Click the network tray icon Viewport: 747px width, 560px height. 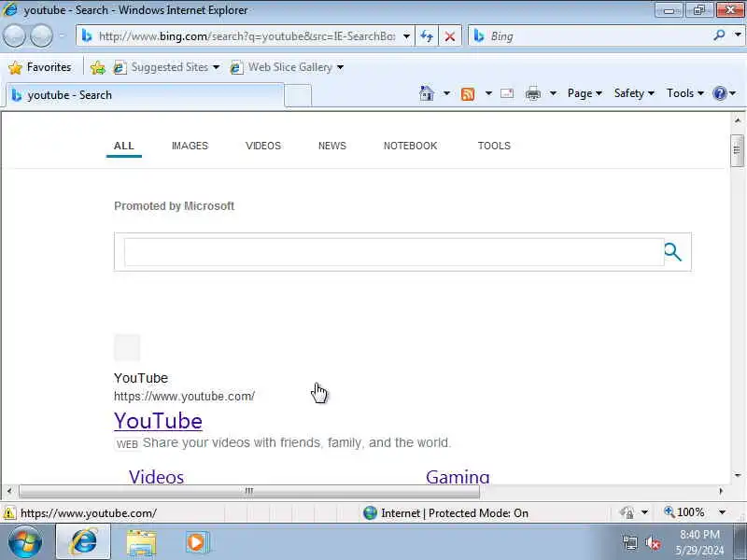pyautogui.click(x=629, y=542)
